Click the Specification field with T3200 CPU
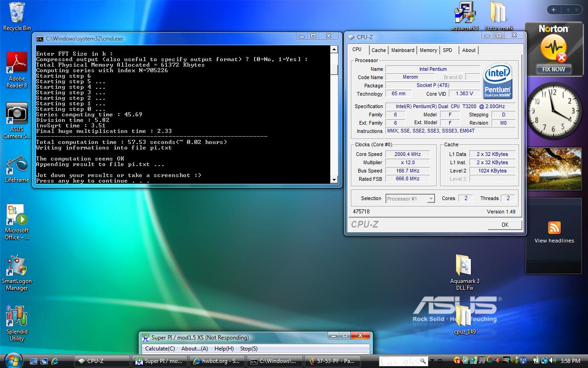The image size is (588, 368). (451, 106)
